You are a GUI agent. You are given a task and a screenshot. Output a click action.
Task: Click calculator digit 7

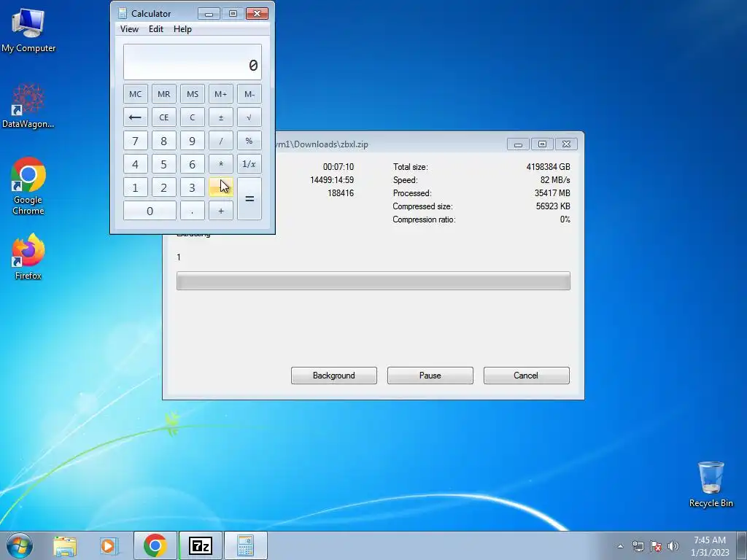(135, 141)
